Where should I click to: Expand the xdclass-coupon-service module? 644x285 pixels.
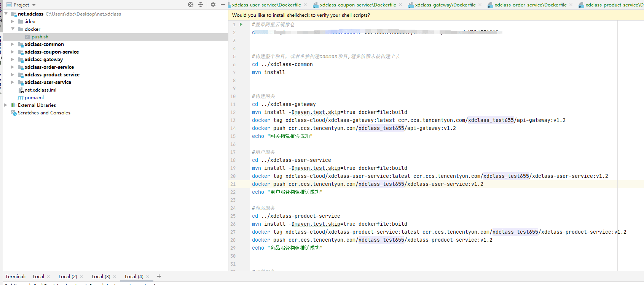click(x=13, y=52)
